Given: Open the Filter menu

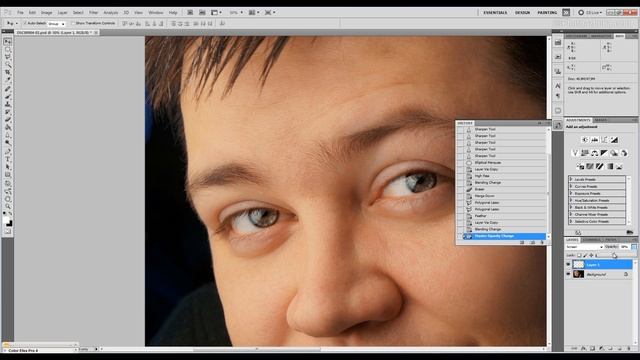Looking at the screenshot, I should [x=93, y=13].
